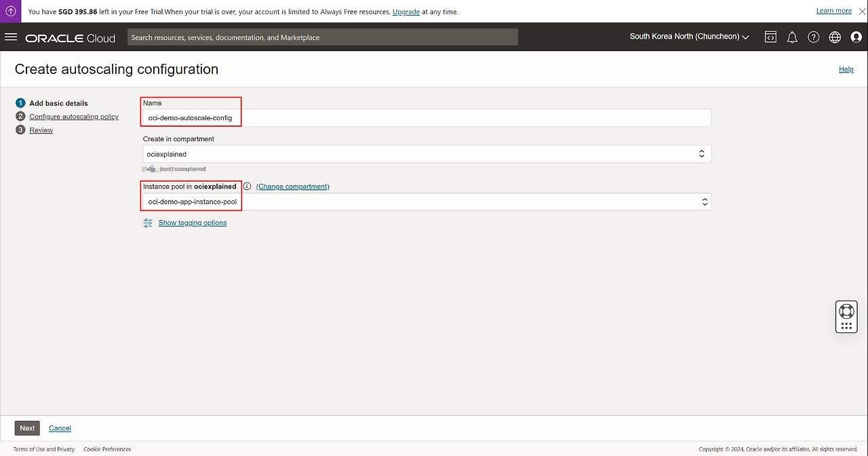Open the notifications bell
The height and width of the screenshot is (456, 868).
pos(792,37)
